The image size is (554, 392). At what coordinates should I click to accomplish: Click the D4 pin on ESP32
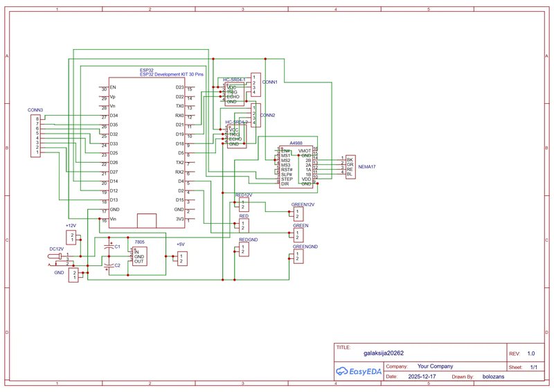pos(181,181)
